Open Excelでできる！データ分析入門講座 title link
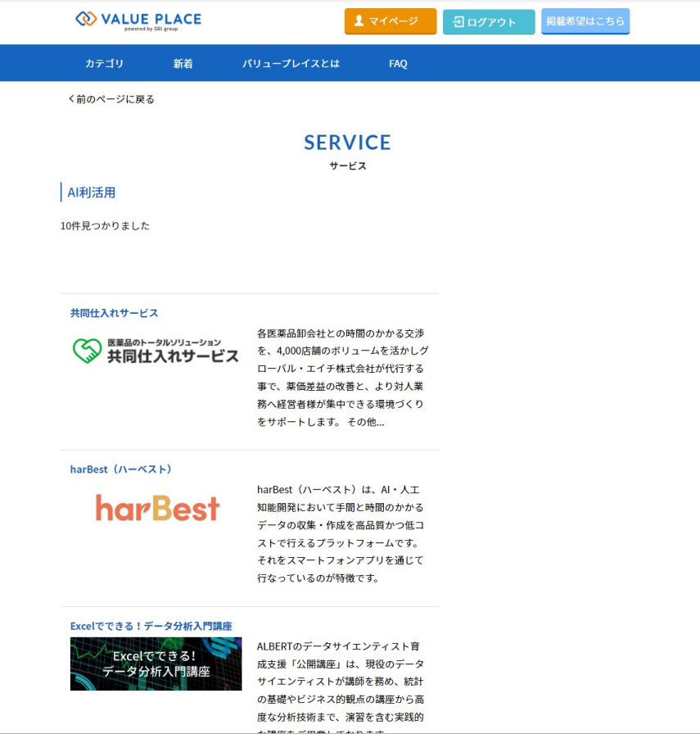 coord(151,626)
